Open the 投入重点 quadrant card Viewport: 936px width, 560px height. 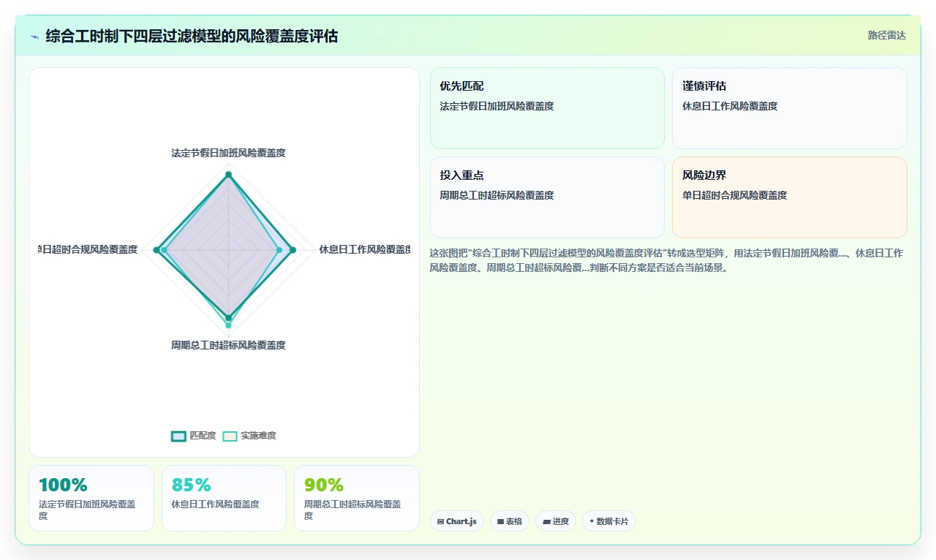547,197
